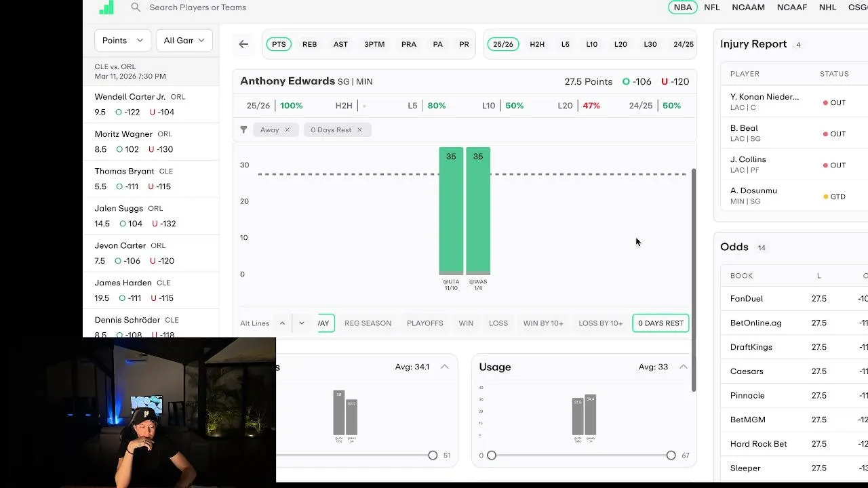This screenshot has width=868, height=488.
Task: Click the Usage slider right handle at 67
Action: click(671, 455)
